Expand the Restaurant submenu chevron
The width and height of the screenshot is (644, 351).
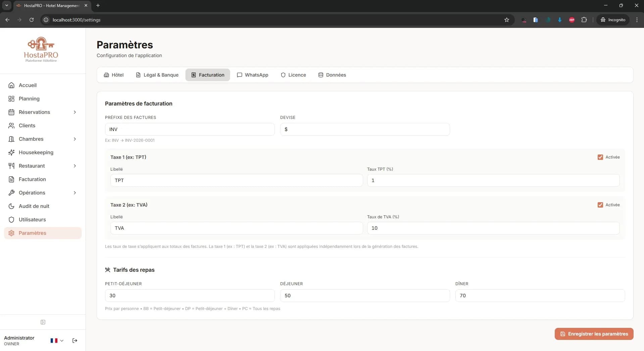pos(75,166)
